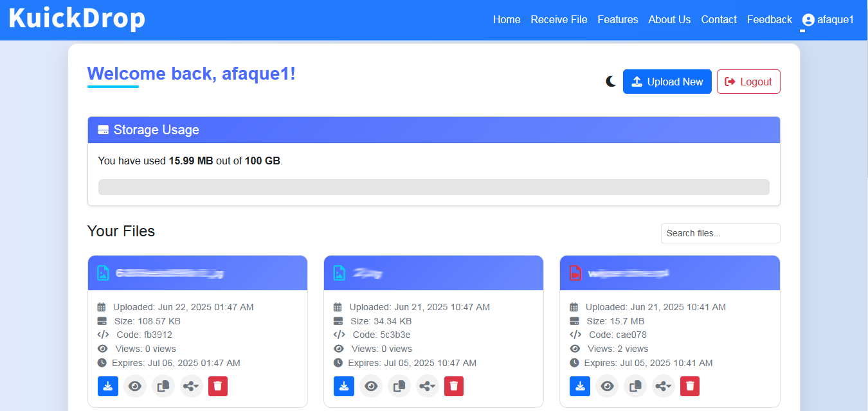868x411 pixels.
Task: Download the file with code fb3912
Action: point(108,386)
